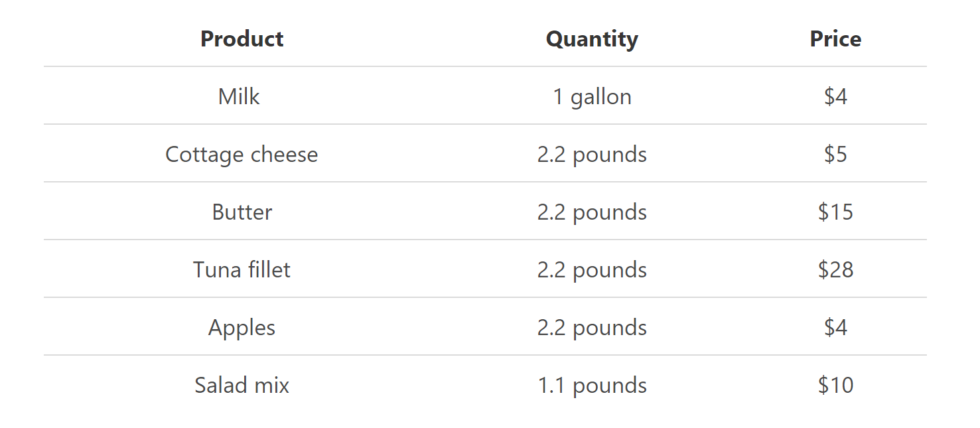Select Tuna fillet's 2.2 pounds quantity
The width and height of the screenshot is (980, 428).
pos(592,270)
